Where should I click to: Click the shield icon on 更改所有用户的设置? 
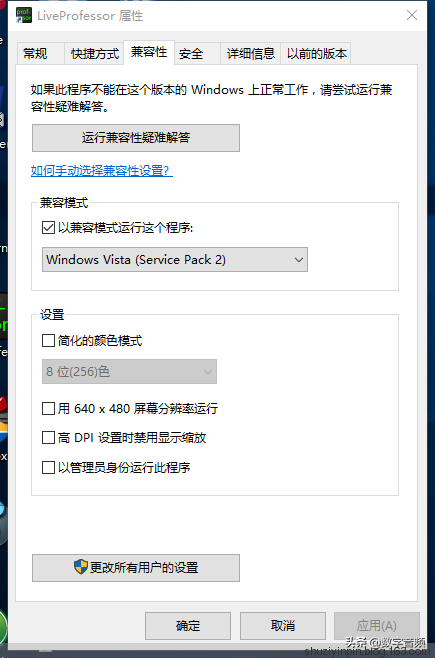pyautogui.click(x=81, y=567)
